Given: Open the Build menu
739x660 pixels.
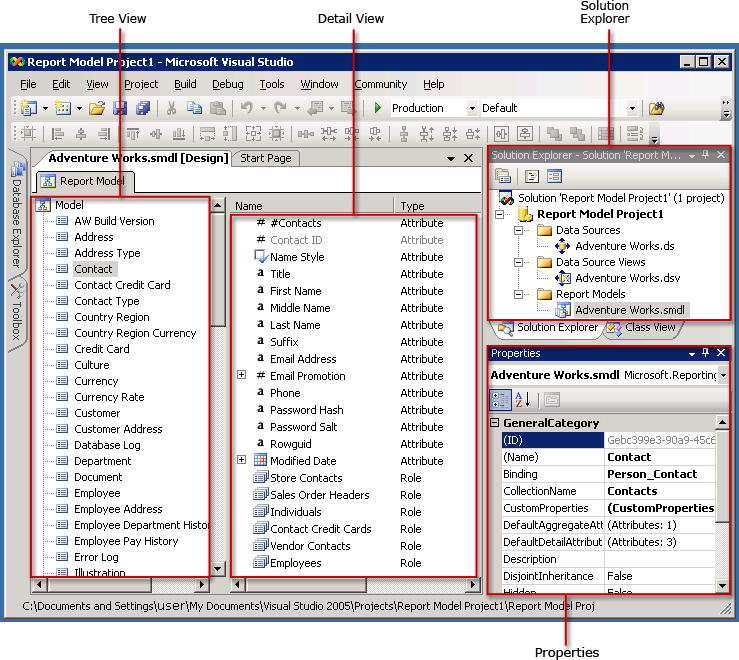Looking at the screenshot, I should (185, 84).
